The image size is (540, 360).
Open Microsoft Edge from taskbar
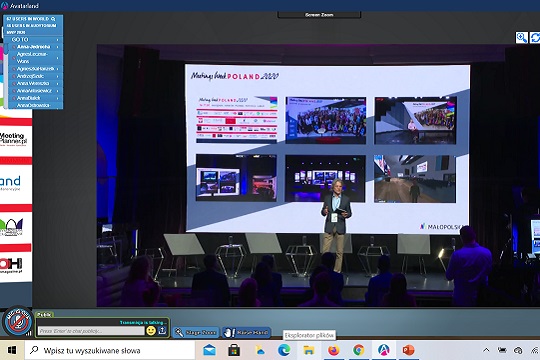[284, 350]
